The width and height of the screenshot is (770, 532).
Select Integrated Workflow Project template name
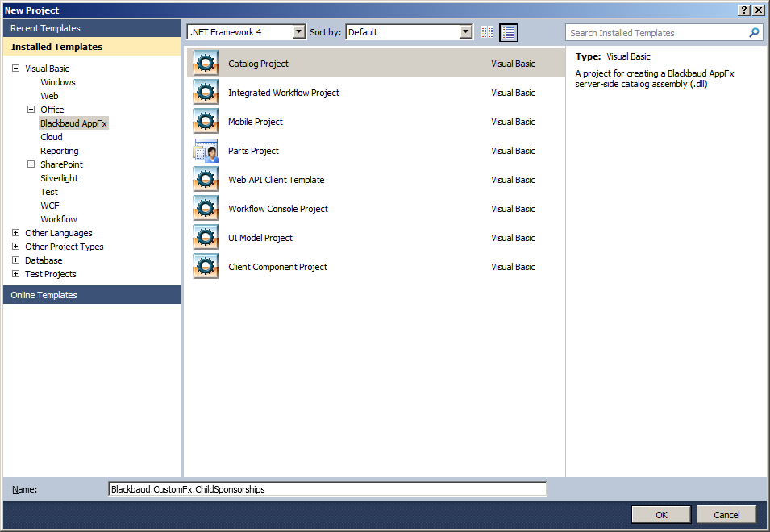coord(284,93)
